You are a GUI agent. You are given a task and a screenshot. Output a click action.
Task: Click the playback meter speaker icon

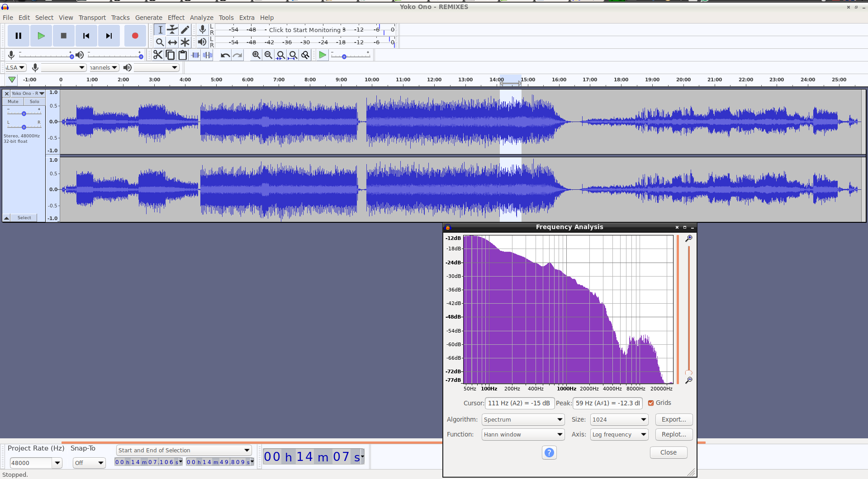(x=202, y=42)
